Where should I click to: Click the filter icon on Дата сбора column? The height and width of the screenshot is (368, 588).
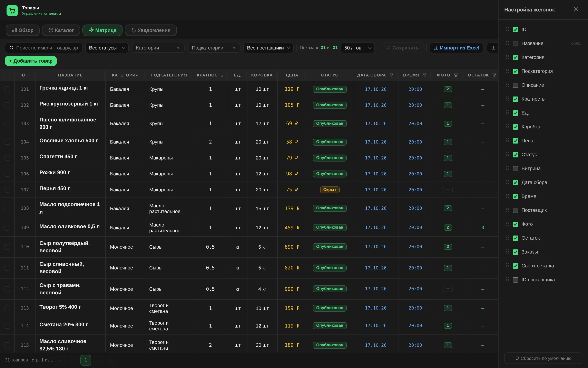(x=391, y=75)
